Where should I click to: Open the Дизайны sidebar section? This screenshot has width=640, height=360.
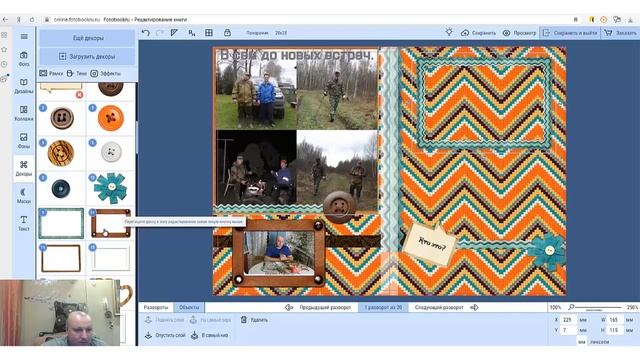(24, 86)
